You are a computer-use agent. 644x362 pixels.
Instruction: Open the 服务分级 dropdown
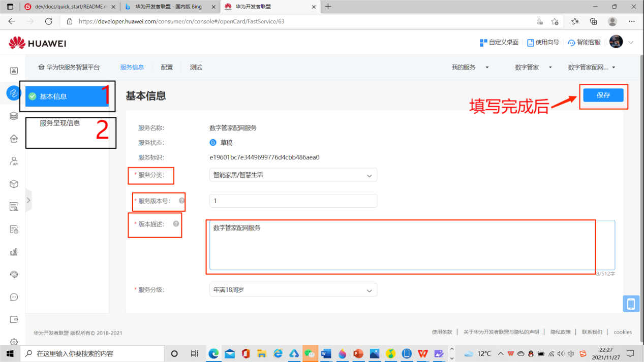click(293, 289)
